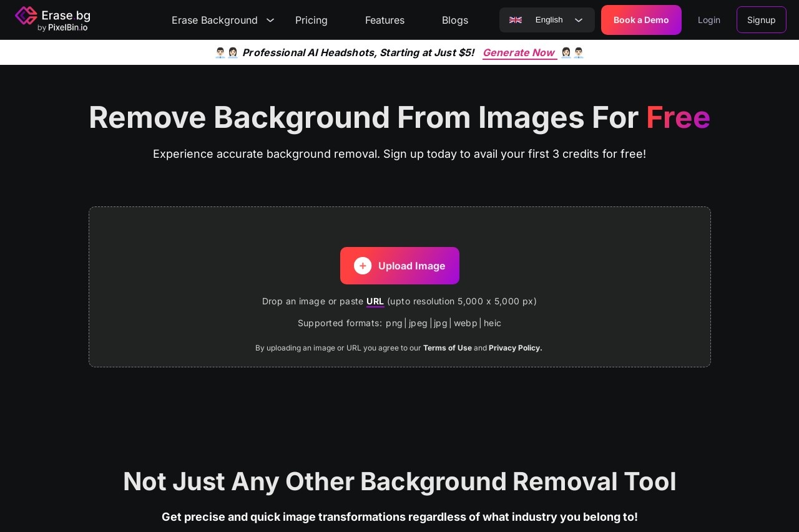799x532 pixels.
Task: Click the Login link
Action: click(708, 20)
